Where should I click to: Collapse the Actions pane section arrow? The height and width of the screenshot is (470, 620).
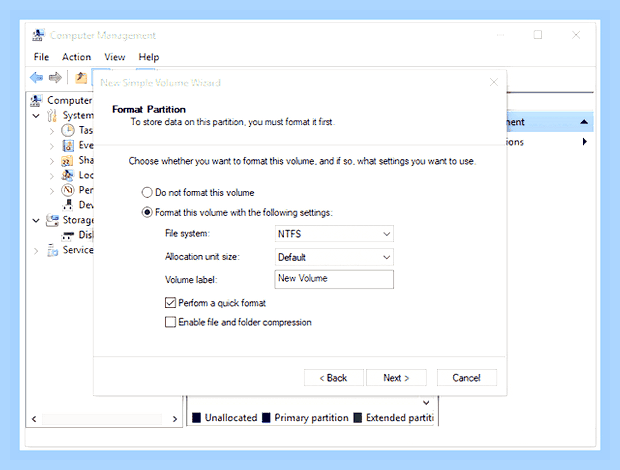(584, 122)
